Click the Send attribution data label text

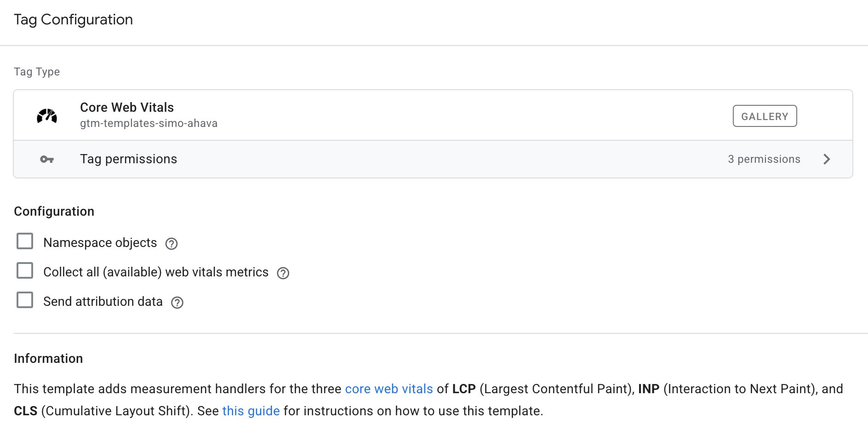(x=103, y=302)
